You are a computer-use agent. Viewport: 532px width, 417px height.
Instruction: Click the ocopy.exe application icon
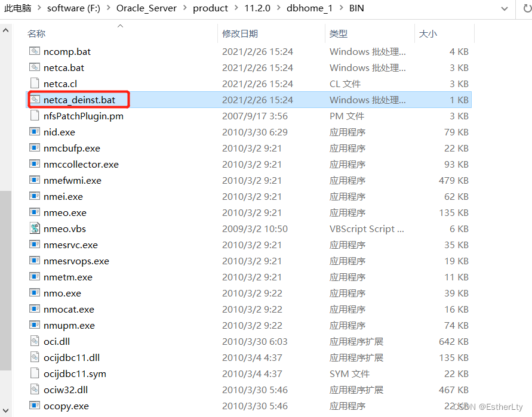[x=34, y=406]
